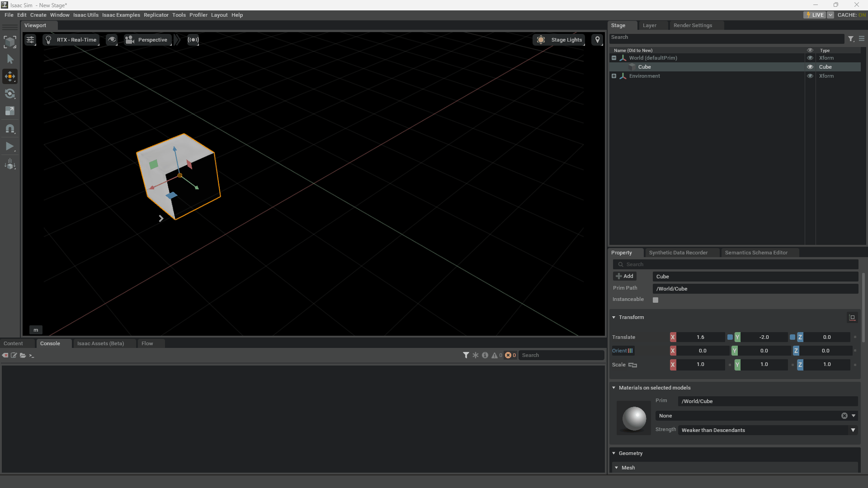Click the Add button in Property panel
This screenshot has height=488, width=868.
(625, 276)
